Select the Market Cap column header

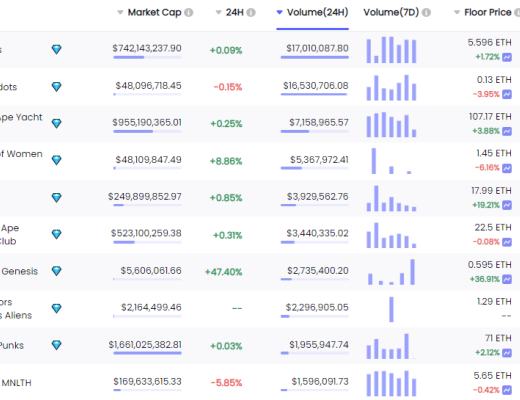[155, 12]
